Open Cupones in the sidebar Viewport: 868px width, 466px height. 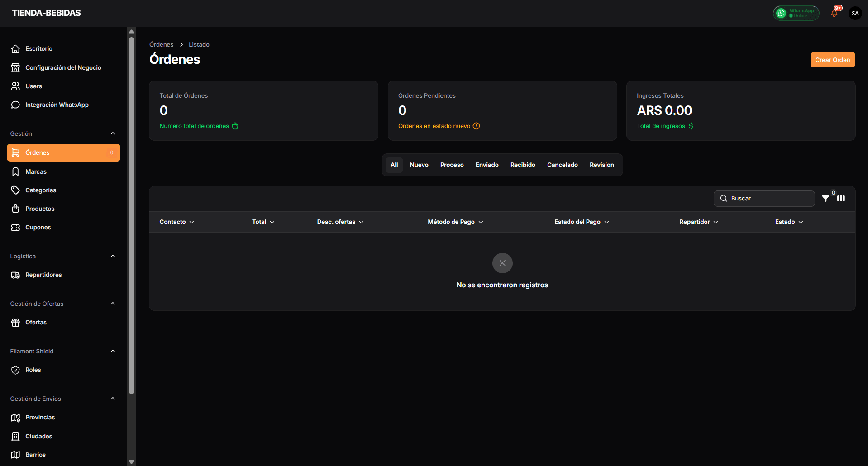pos(38,228)
